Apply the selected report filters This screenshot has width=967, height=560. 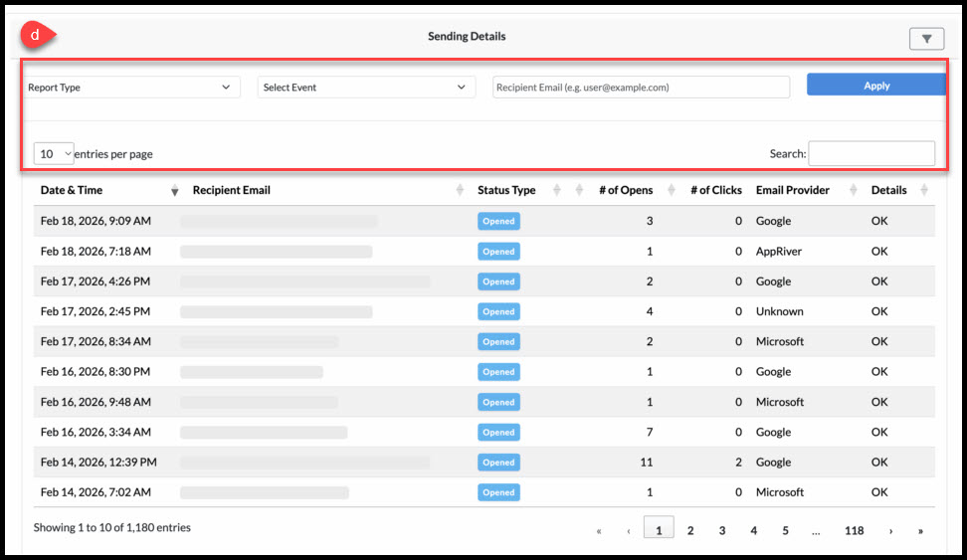[x=876, y=86]
